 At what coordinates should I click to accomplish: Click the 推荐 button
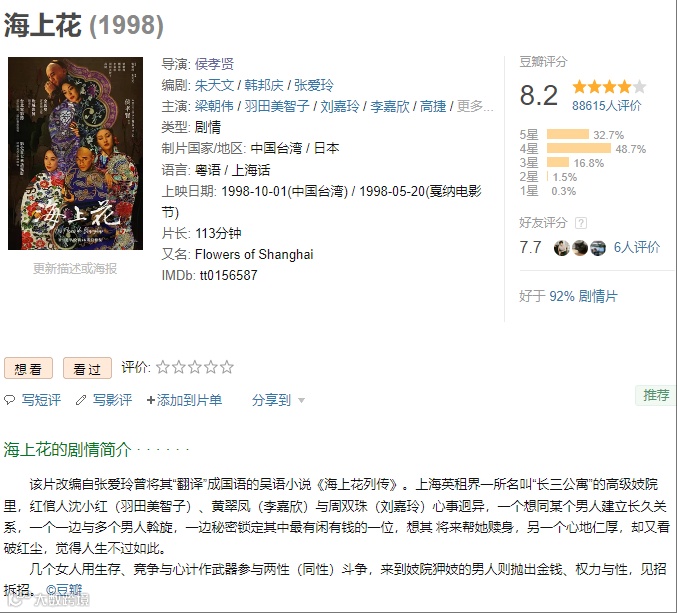click(656, 395)
